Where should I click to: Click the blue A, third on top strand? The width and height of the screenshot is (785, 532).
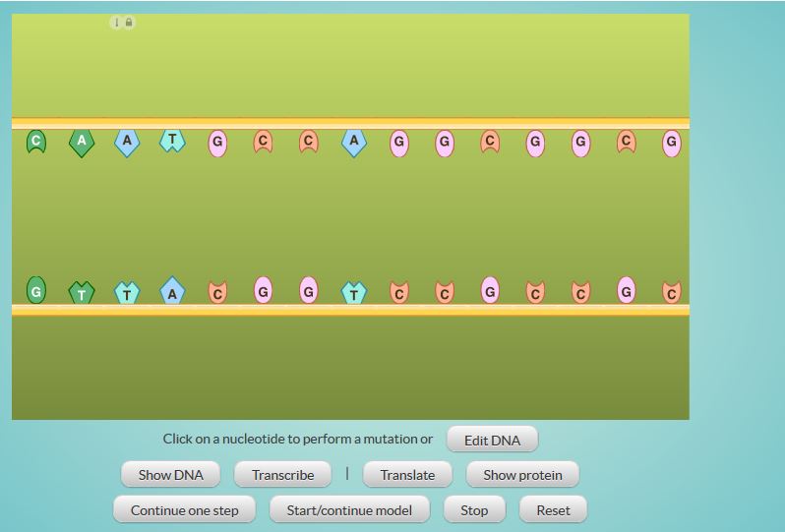coord(127,144)
